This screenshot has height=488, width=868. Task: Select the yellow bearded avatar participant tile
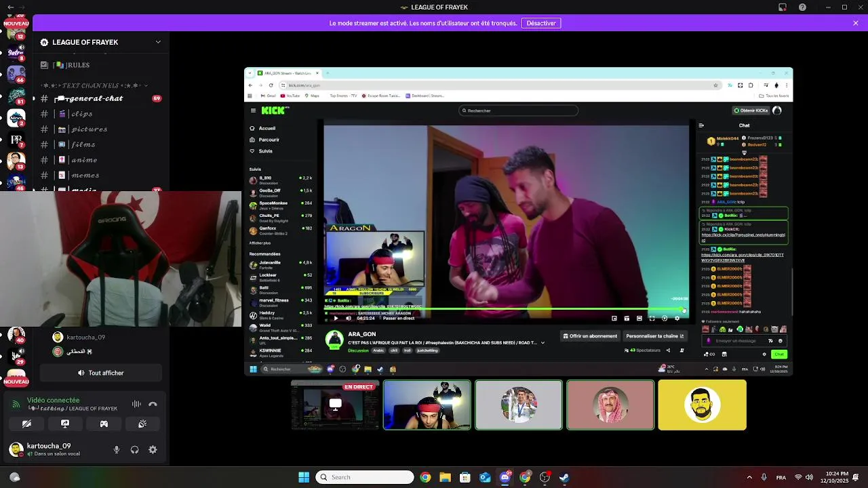[702, 405]
